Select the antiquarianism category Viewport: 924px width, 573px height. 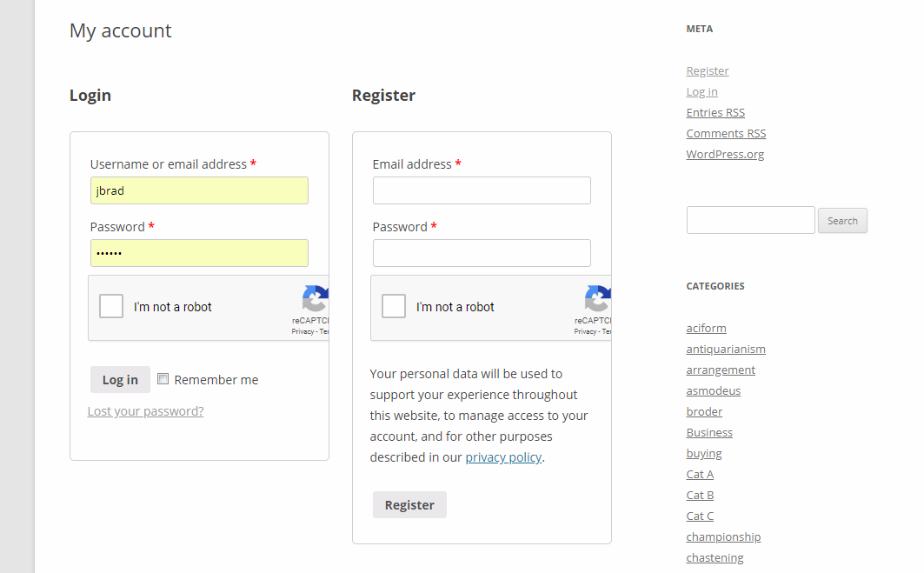[x=726, y=349]
